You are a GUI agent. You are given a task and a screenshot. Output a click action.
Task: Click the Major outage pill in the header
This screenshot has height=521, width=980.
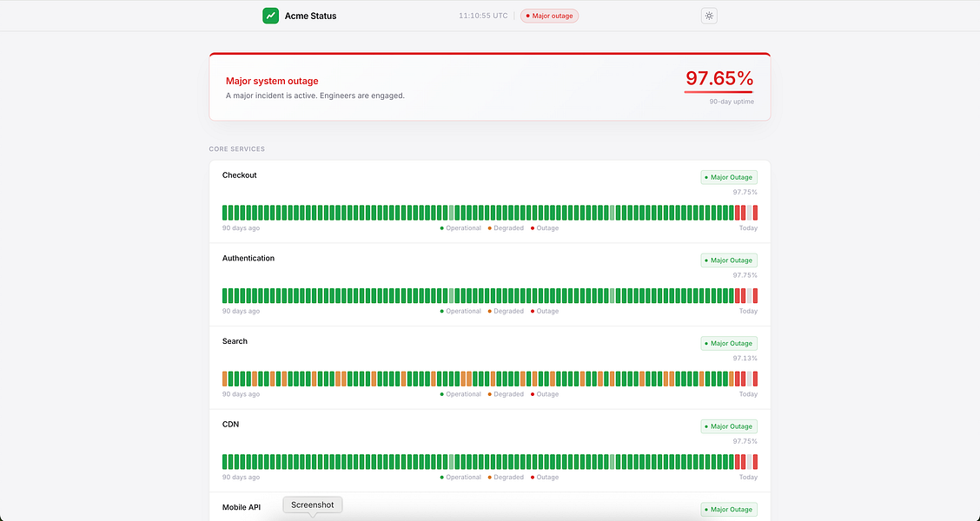[x=549, y=16]
